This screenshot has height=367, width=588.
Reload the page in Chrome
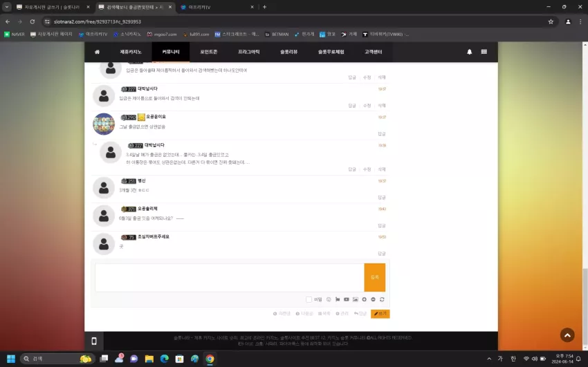[x=33, y=21]
